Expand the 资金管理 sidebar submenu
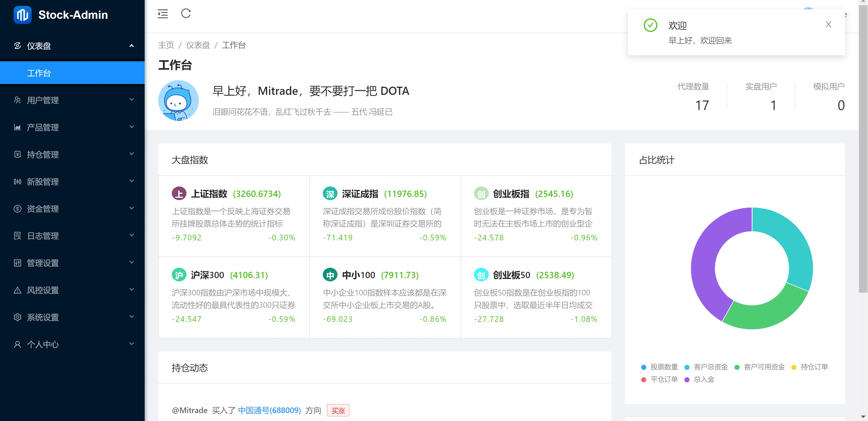Screen dimensions: 868x421 [x=72, y=209]
